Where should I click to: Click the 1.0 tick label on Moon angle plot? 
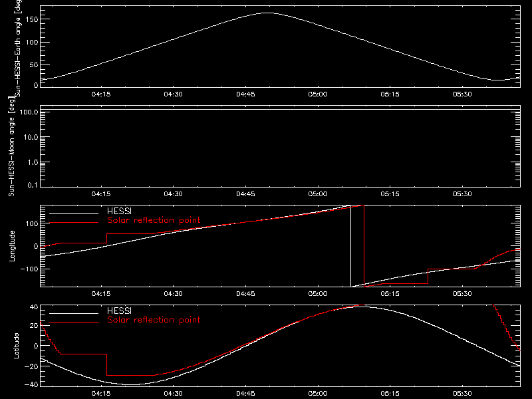point(33,162)
